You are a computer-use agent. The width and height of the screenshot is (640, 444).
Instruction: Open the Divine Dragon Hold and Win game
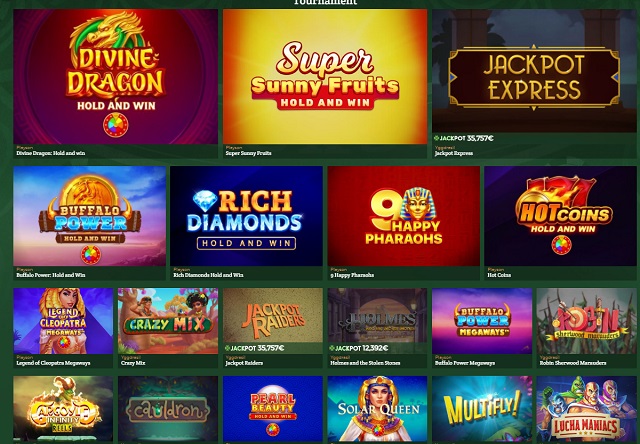pyautogui.click(x=116, y=77)
